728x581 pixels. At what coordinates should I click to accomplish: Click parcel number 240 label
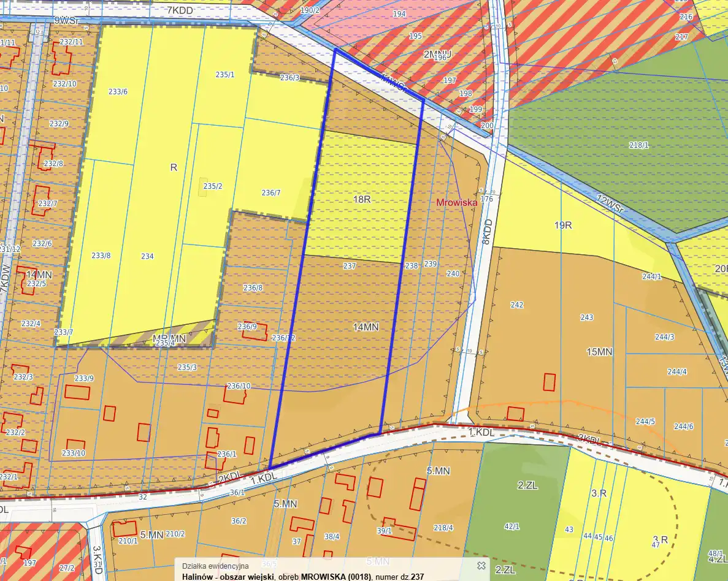pos(453,274)
